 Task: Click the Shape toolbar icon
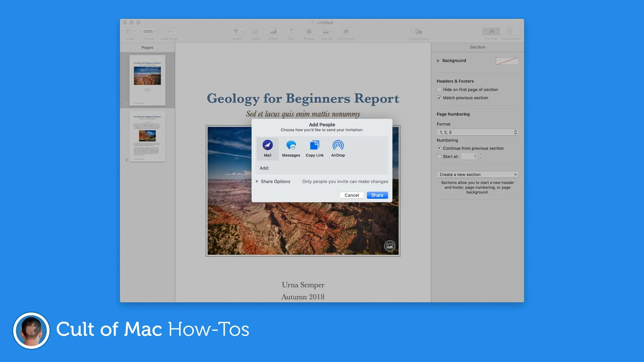[x=309, y=32]
